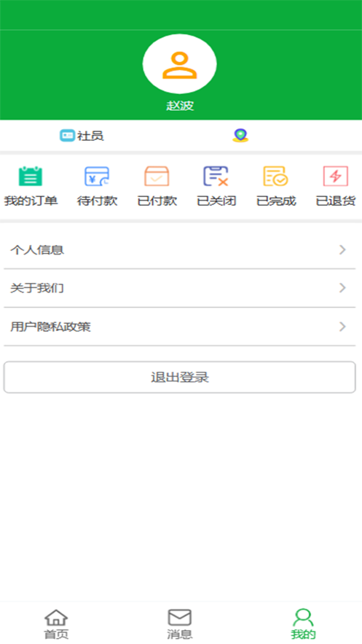Open the 已退货 returns icon
This screenshot has width=362, height=644.
click(335, 176)
